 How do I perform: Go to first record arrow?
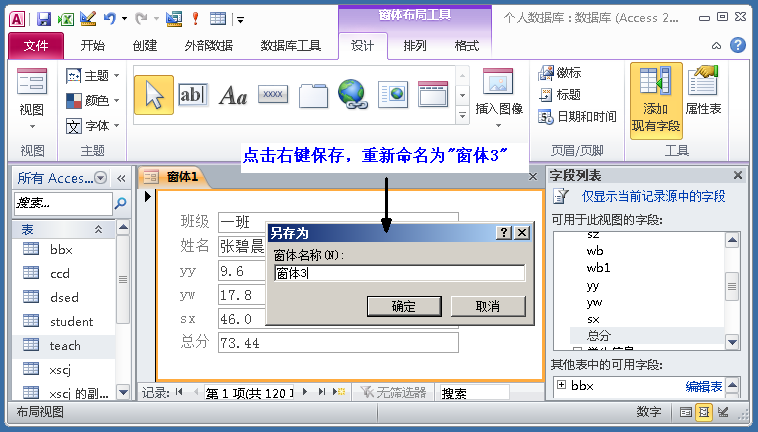click(179, 392)
